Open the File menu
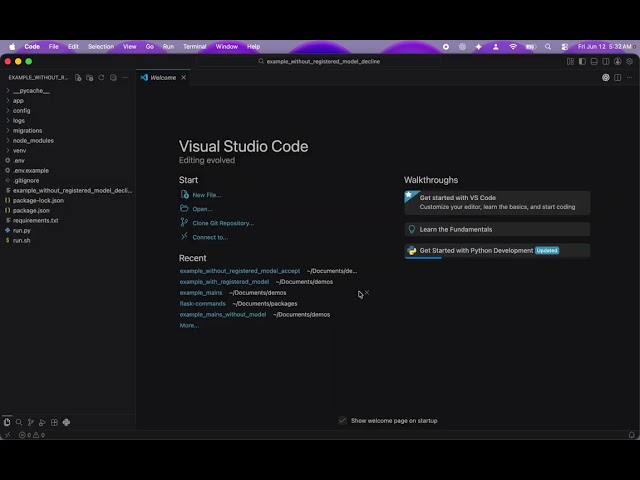 (x=53, y=47)
